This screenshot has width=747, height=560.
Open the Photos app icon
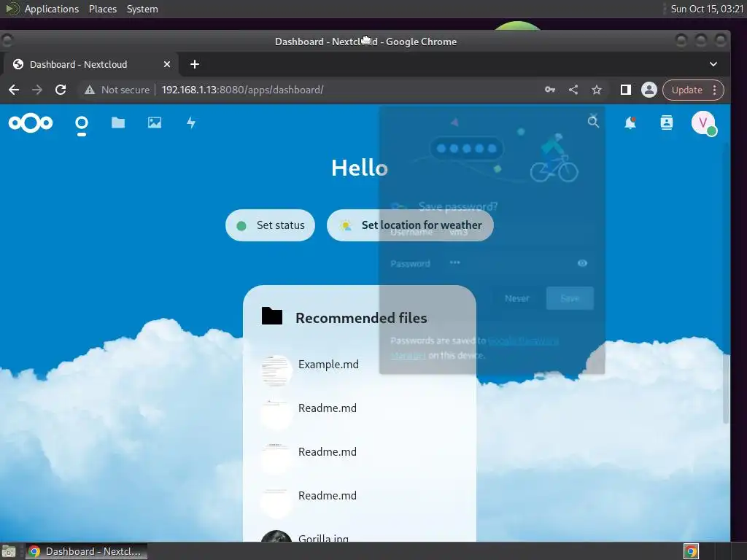155,122
